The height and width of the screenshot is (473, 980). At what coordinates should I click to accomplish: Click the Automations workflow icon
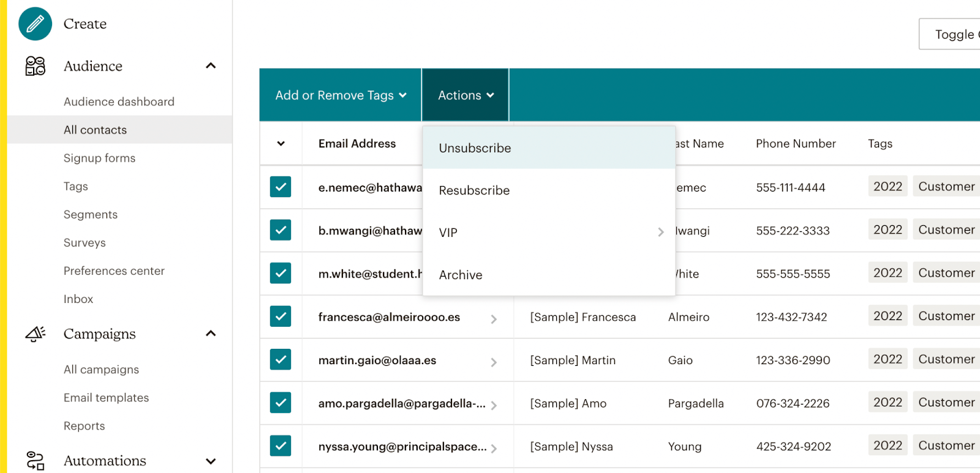(35, 461)
